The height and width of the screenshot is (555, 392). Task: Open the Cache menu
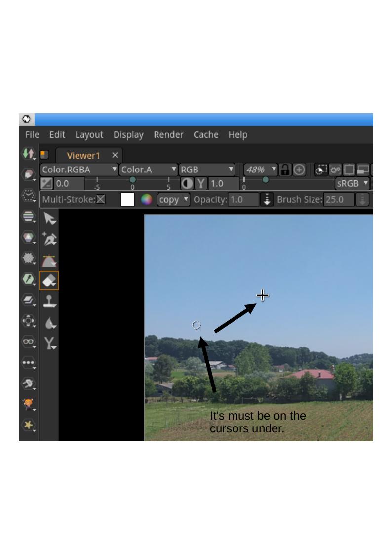[206, 135]
